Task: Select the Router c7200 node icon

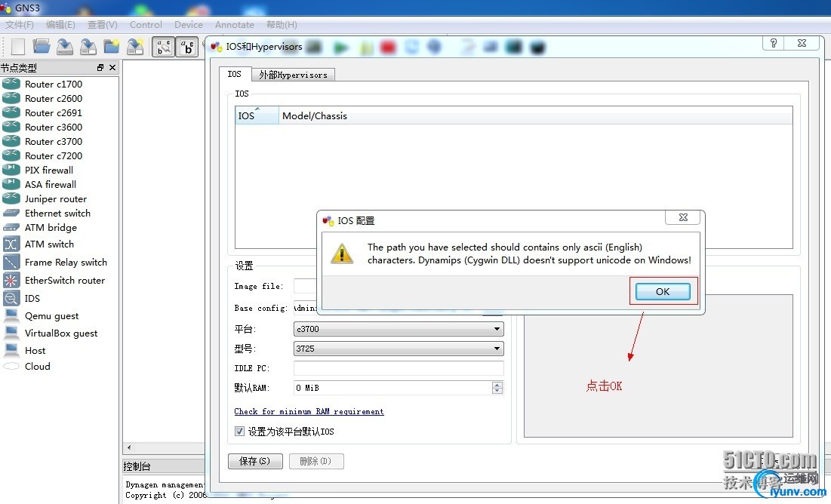Action: click(x=11, y=155)
